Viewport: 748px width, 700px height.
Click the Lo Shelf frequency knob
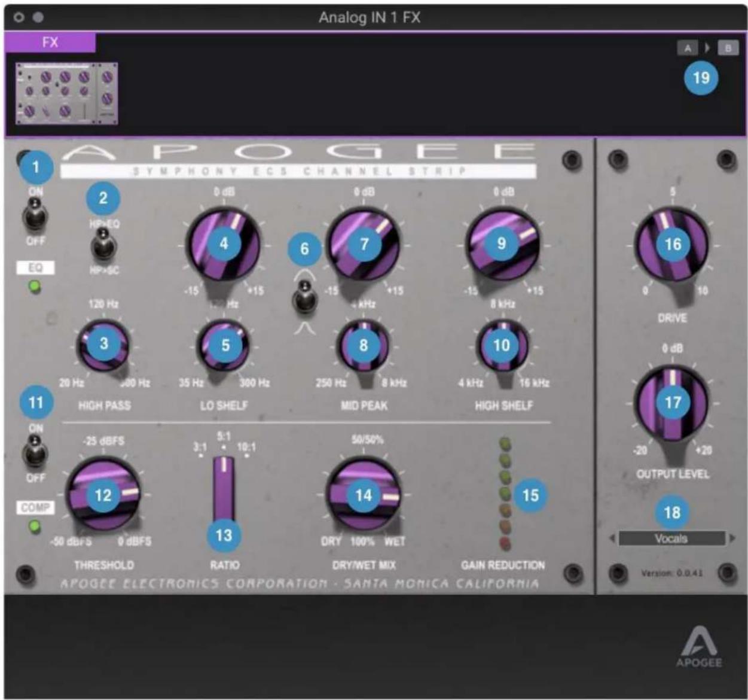[224, 345]
